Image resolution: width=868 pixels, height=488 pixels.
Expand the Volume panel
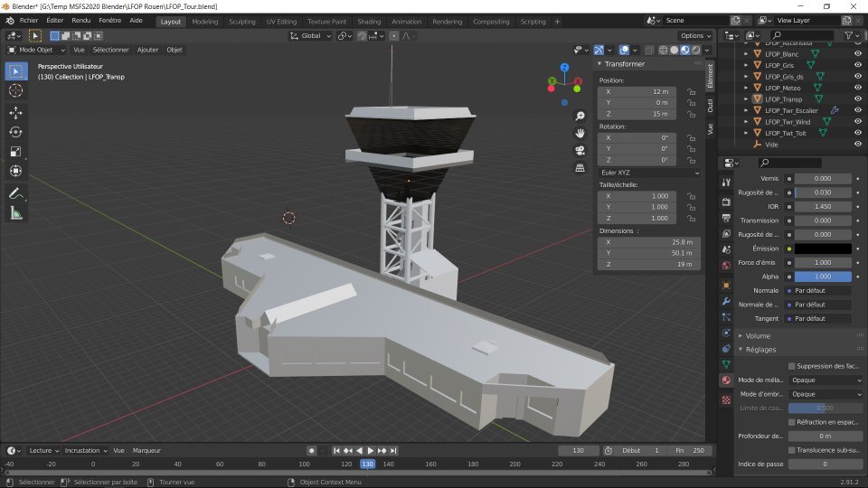pos(758,335)
